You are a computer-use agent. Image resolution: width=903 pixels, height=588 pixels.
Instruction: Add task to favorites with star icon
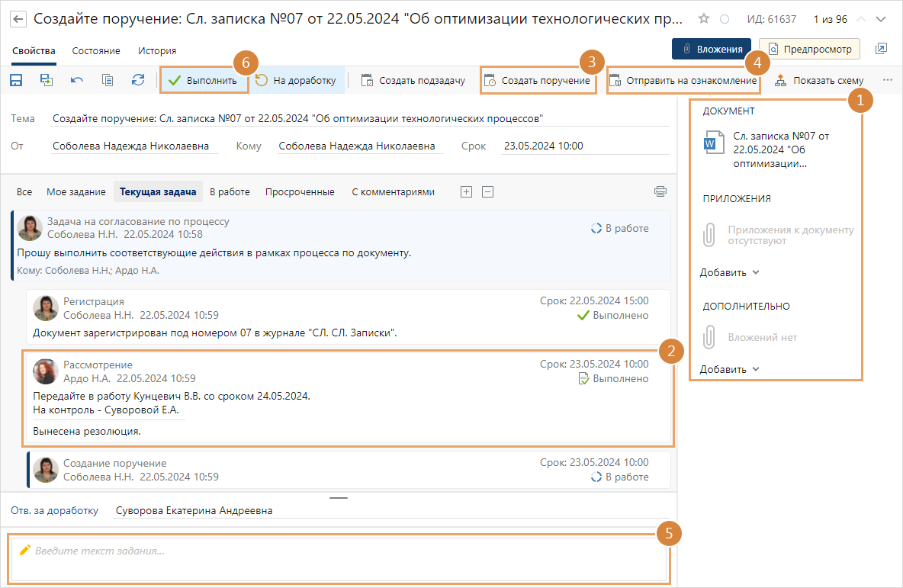(x=704, y=19)
